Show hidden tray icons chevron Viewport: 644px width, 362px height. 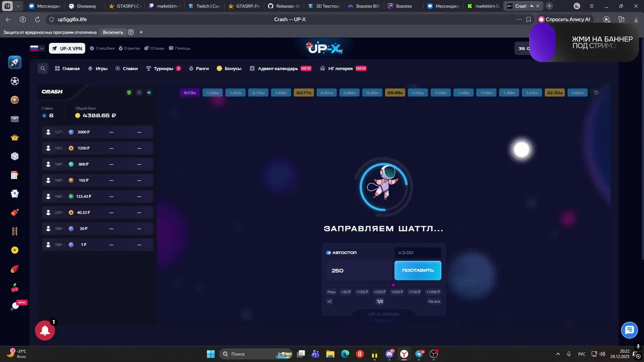tap(557, 354)
